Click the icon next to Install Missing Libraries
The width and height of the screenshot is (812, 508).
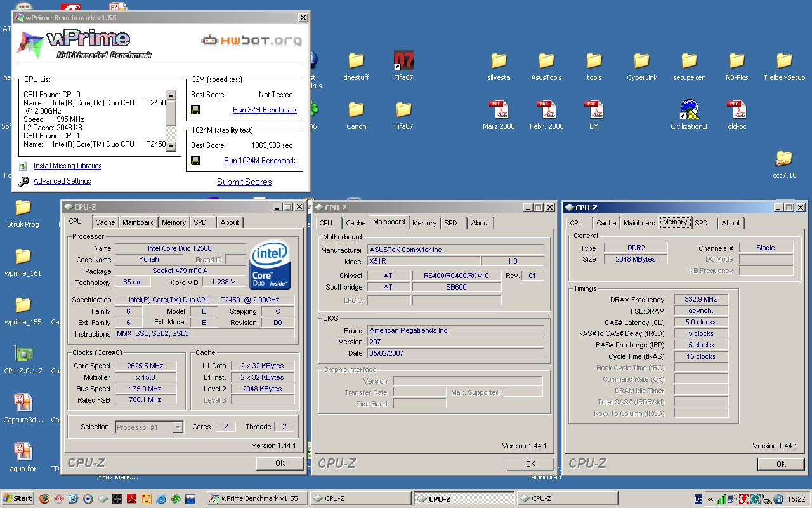[x=23, y=166]
